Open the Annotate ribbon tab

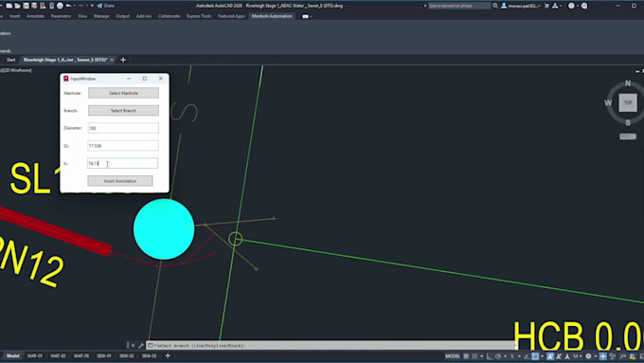tap(35, 16)
